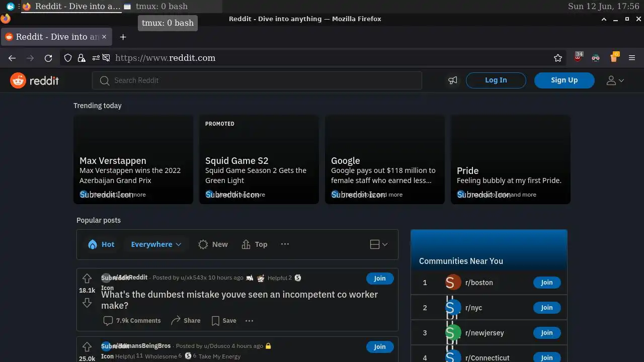Go back with browser back arrow
Image resolution: width=644 pixels, height=362 pixels.
(x=12, y=58)
